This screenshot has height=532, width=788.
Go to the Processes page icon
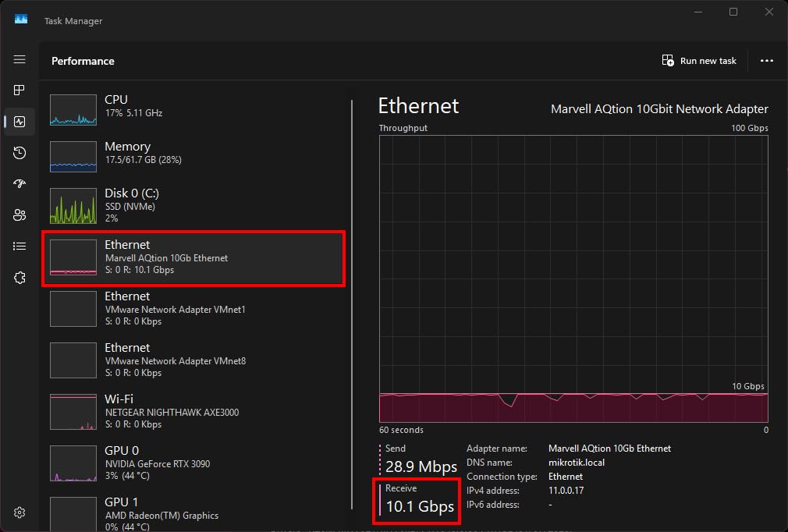tap(20, 90)
